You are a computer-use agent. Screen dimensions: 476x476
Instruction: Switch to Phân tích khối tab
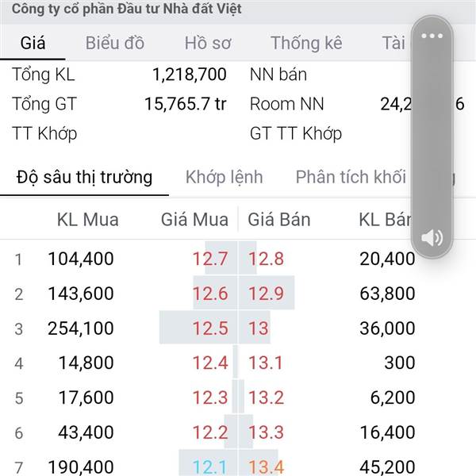351,177
